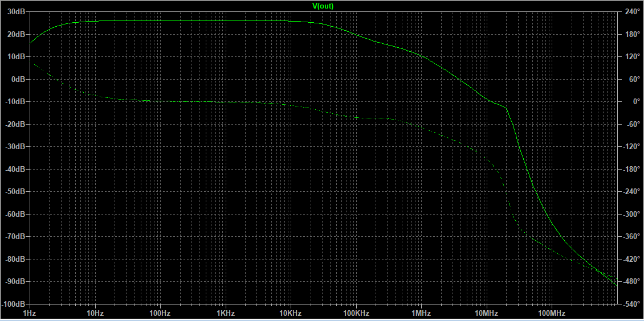Click the 10Hz frequency axis label

95,314
